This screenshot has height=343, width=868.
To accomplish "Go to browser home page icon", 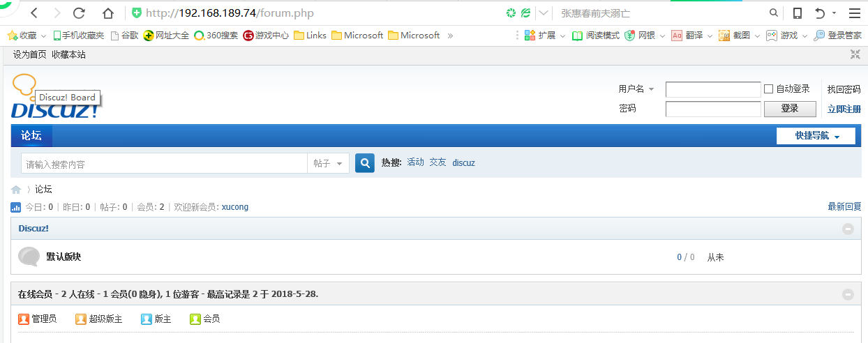I will [107, 13].
